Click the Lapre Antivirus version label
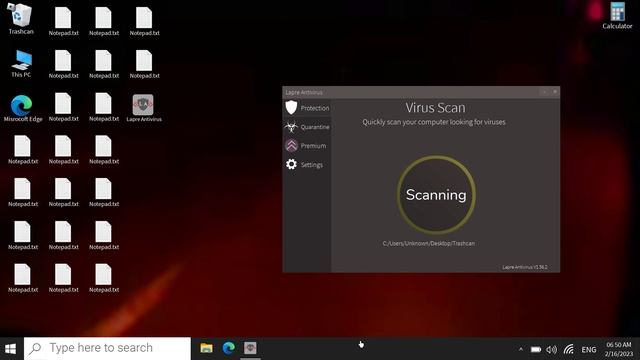The image size is (640, 360). point(525,267)
